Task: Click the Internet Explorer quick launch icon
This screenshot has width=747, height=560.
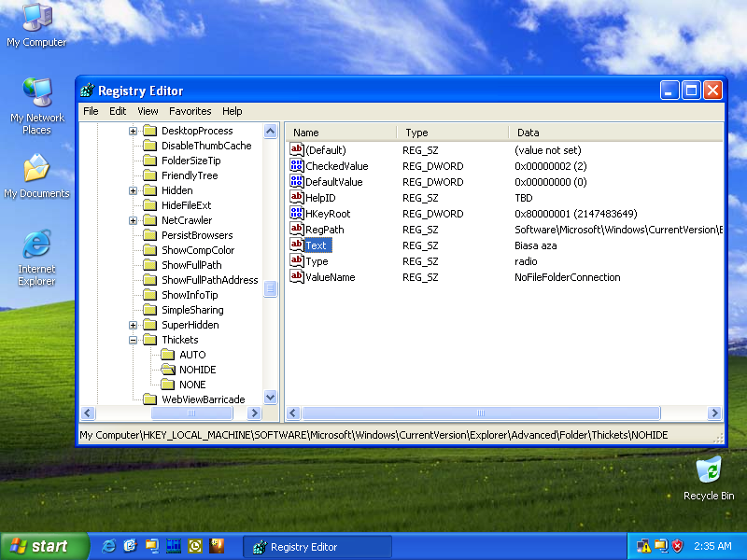Action: point(108,546)
